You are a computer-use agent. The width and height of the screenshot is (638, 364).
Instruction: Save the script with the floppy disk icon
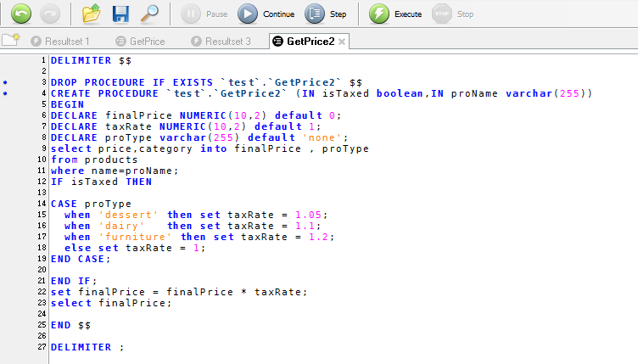[x=120, y=14]
